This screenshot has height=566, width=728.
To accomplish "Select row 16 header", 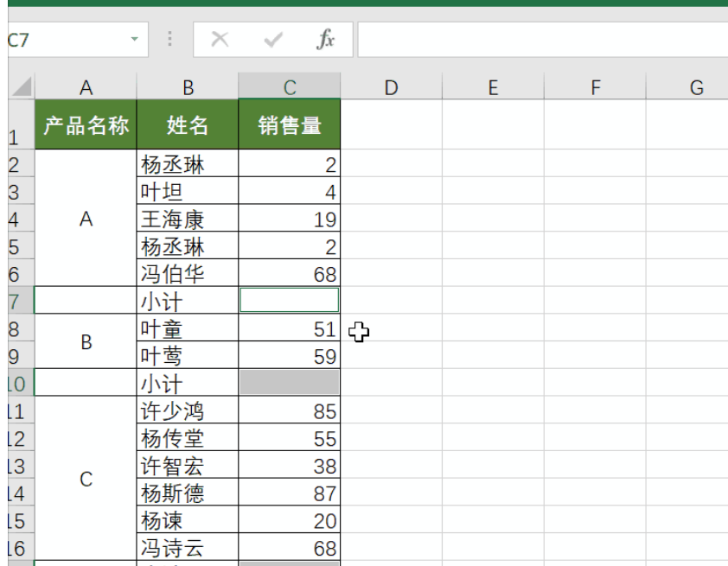I will 22,547.
